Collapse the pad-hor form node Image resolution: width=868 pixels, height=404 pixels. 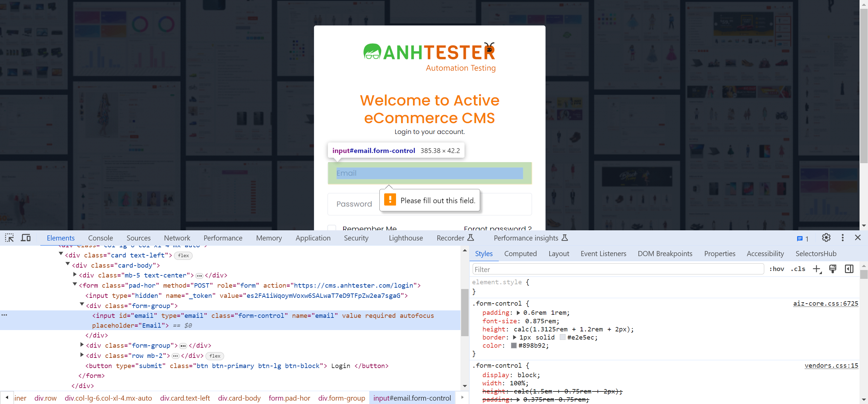click(75, 285)
